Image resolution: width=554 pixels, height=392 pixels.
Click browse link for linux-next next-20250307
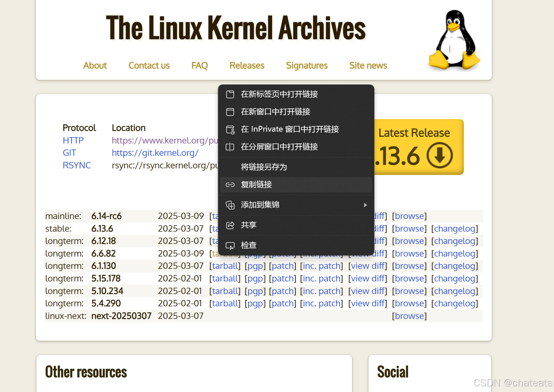tap(409, 316)
